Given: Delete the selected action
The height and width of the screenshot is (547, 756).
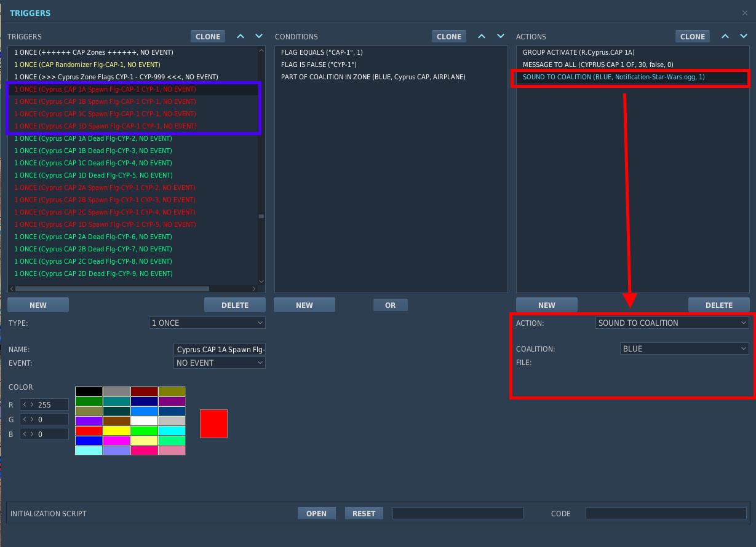Looking at the screenshot, I should pos(719,305).
